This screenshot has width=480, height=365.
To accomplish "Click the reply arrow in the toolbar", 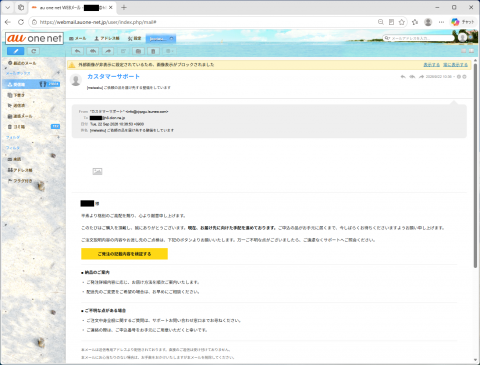I will pos(77,51).
